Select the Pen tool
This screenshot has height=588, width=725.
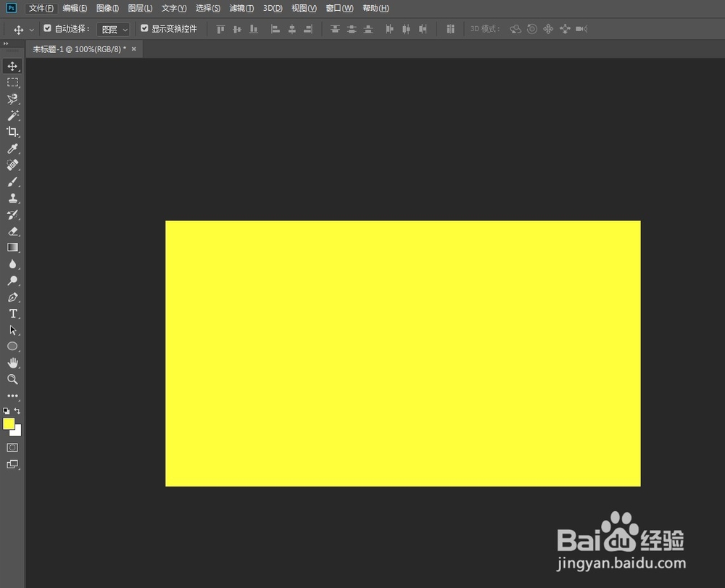pos(12,297)
